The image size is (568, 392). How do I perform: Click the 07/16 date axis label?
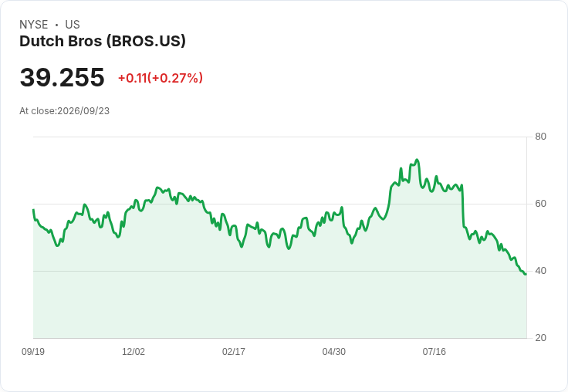pyautogui.click(x=434, y=352)
